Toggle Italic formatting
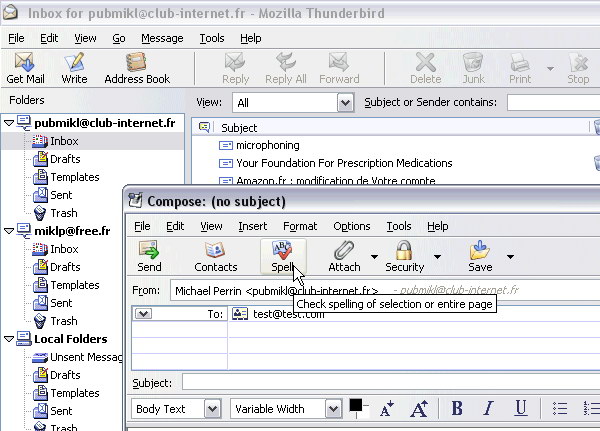This screenshot has width=600, height=431. [x=488, y=408]
